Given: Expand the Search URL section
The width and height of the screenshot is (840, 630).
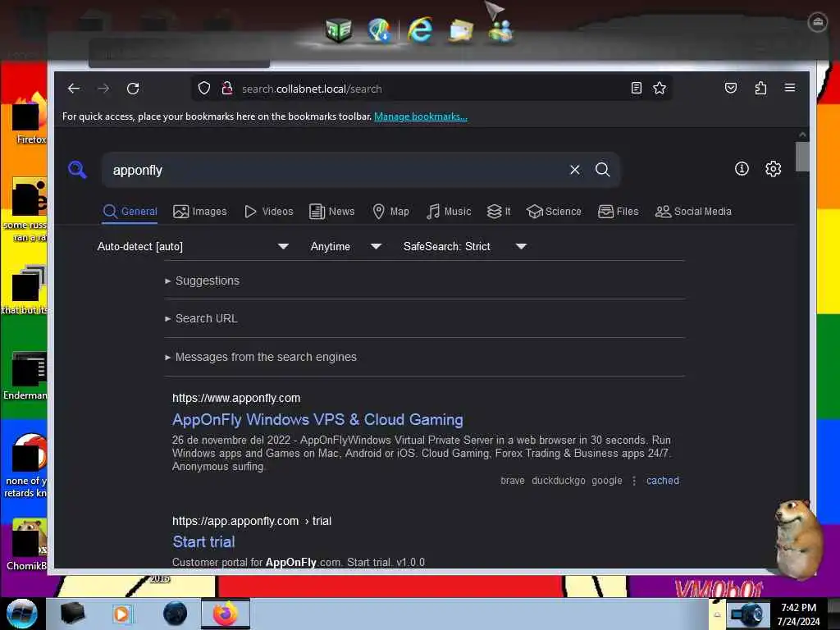Looking at the screenshot, I should tap(206, 319).
